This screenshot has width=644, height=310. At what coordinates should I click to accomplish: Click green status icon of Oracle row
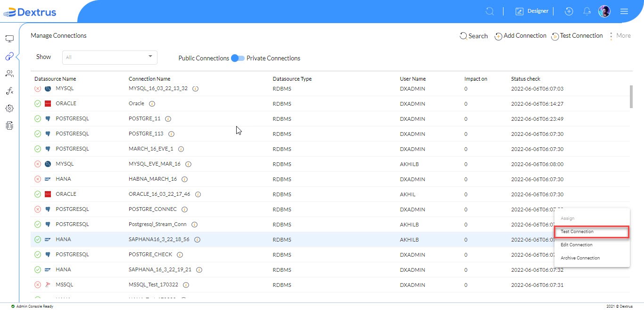click(x=38, y=103)
